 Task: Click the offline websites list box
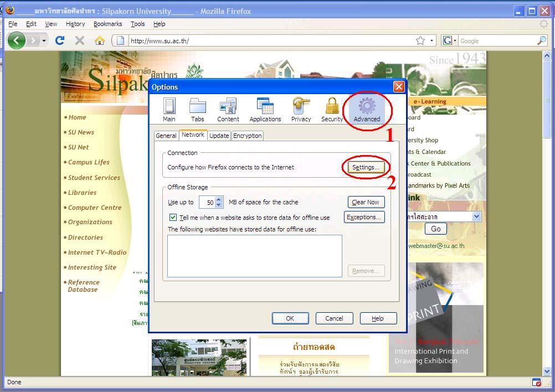pyautogui.click(x=254, y=256)
